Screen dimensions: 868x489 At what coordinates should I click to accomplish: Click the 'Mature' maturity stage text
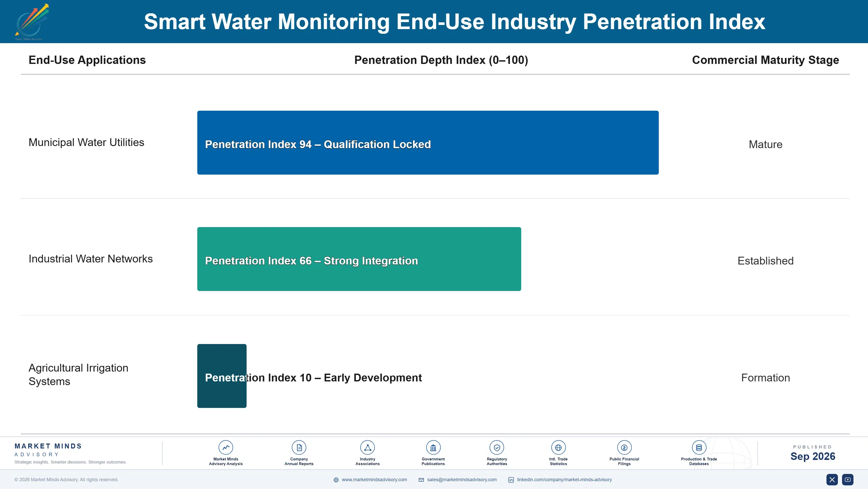coord(765,144)
